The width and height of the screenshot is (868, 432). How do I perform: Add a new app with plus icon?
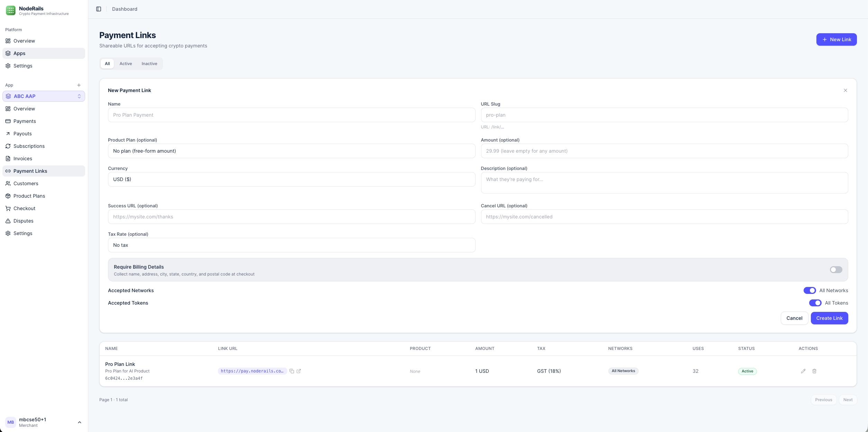[x=79, y=85]
